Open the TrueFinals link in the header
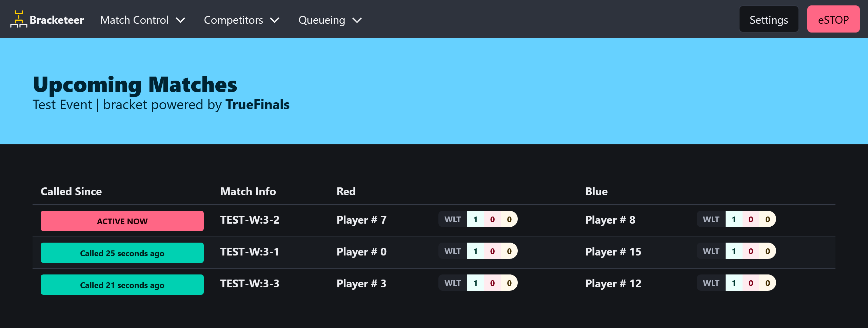Image resolution: width=868 pixels, height=328 pixels. (x=258, y=105)
